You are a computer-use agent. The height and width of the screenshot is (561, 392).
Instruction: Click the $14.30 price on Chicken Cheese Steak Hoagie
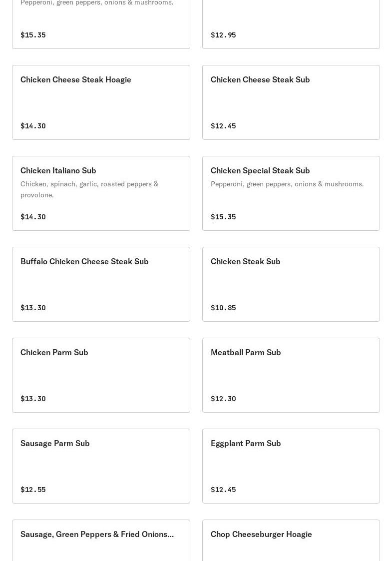pyautogui.click(x=33, y=126)
